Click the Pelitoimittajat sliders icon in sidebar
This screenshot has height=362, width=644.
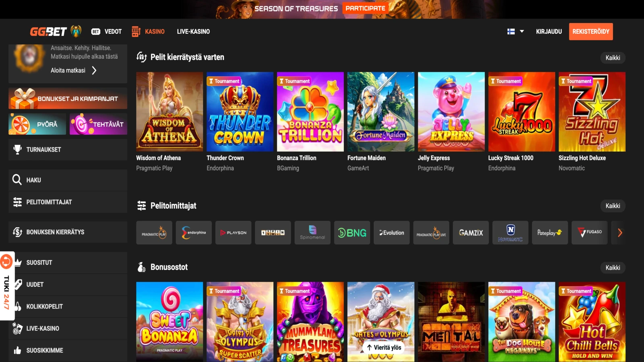click(17, 202)
